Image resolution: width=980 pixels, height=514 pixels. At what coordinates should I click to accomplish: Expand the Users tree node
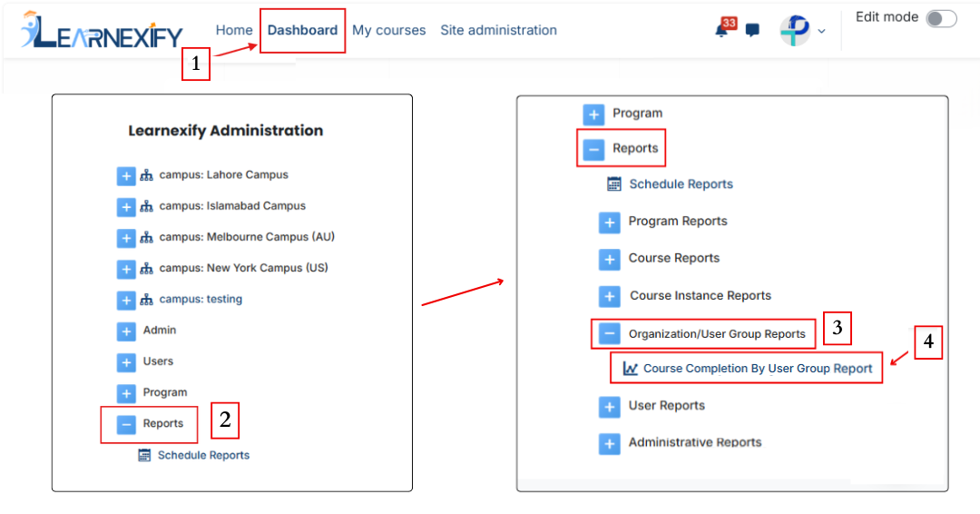click(x=126, y=362)
